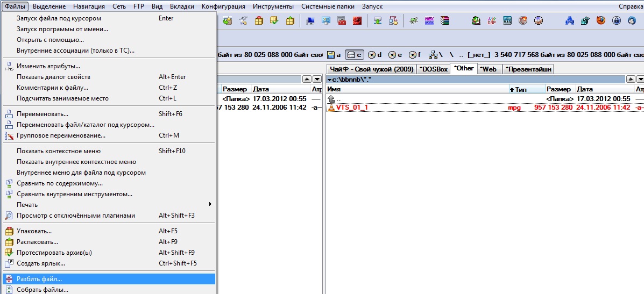Choose Разбить файл... menu entry
This screenshot has width=644, height=294.
[109, 279]
